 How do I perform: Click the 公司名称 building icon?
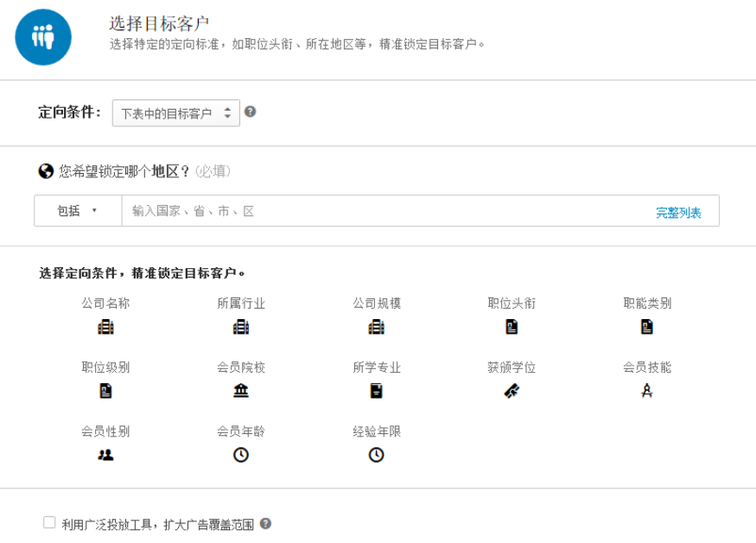click(105, 327)
